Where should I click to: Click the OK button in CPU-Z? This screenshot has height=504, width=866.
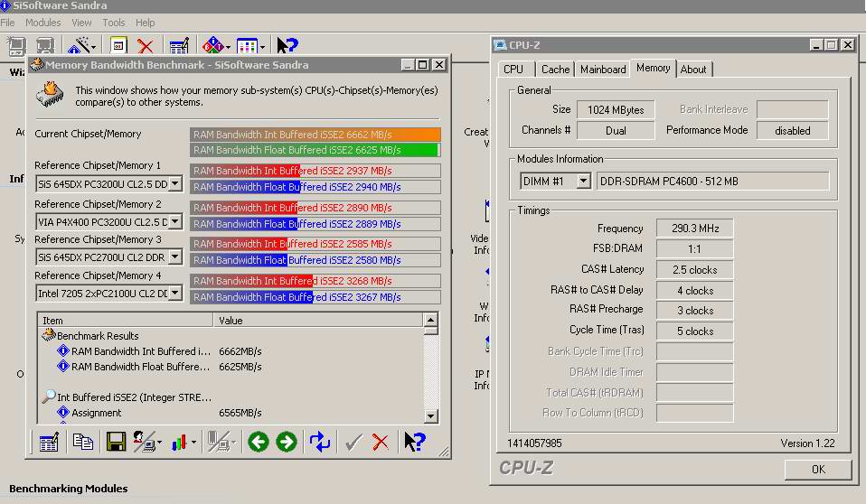click(x=818, y=469)
